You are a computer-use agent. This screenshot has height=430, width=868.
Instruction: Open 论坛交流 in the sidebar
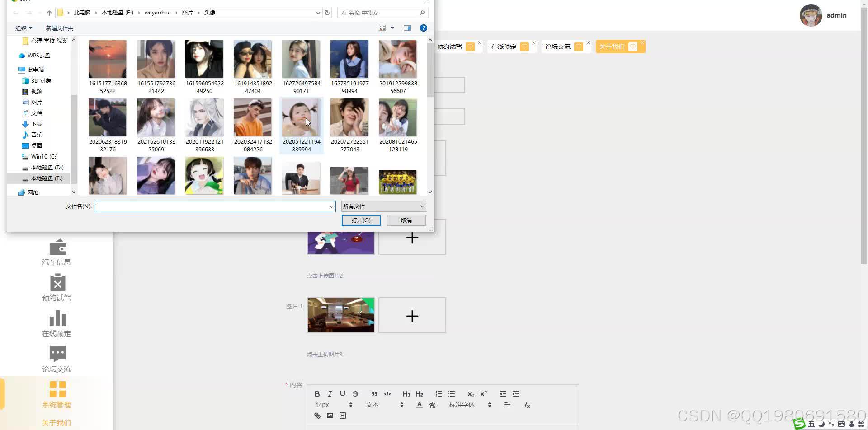click(x=57, y=359)
